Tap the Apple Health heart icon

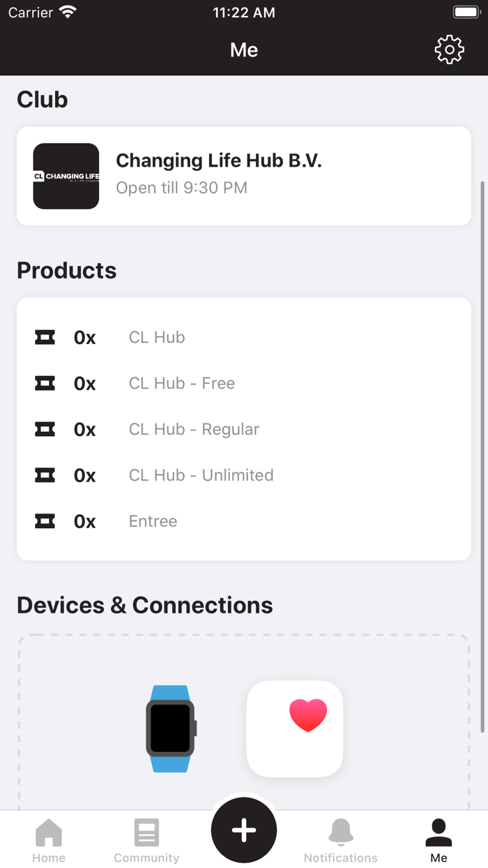[295, 728]
